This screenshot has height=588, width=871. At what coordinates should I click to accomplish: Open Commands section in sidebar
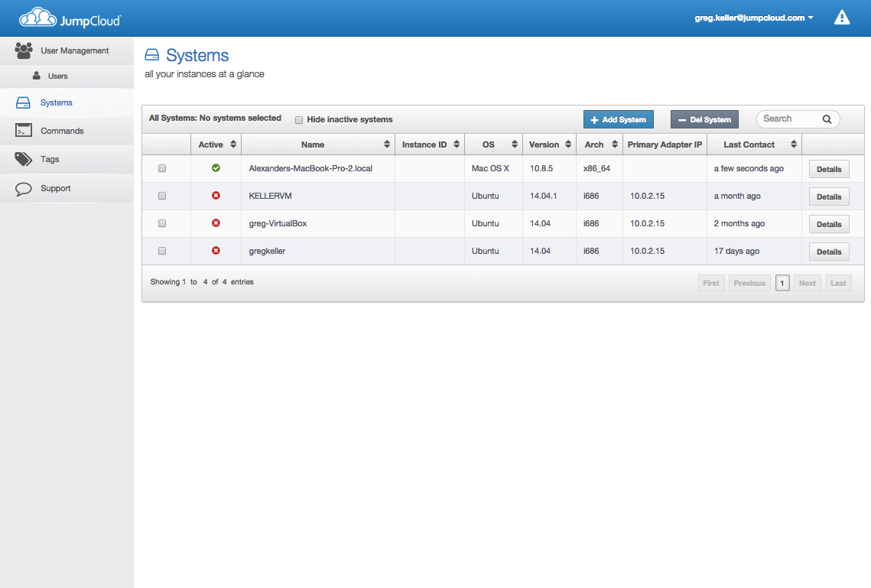pyautogui.click(x=67, y=131)
